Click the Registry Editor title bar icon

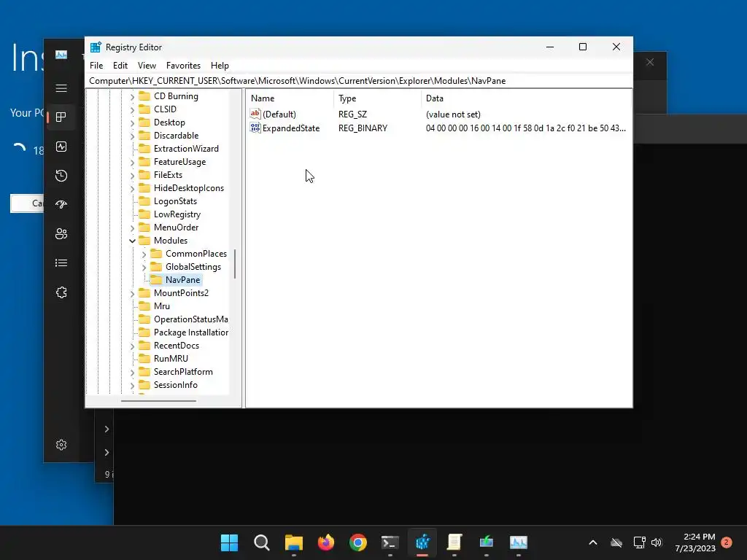[96, 47]
